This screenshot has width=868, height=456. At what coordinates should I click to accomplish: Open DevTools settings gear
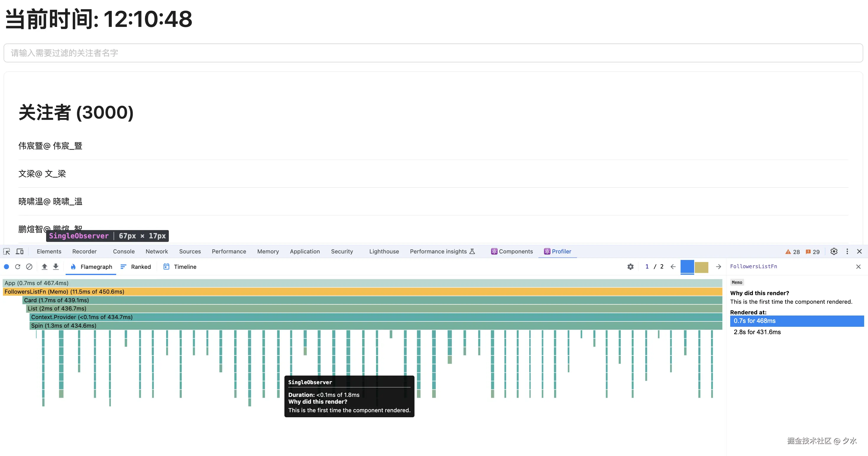click(834, 251)
